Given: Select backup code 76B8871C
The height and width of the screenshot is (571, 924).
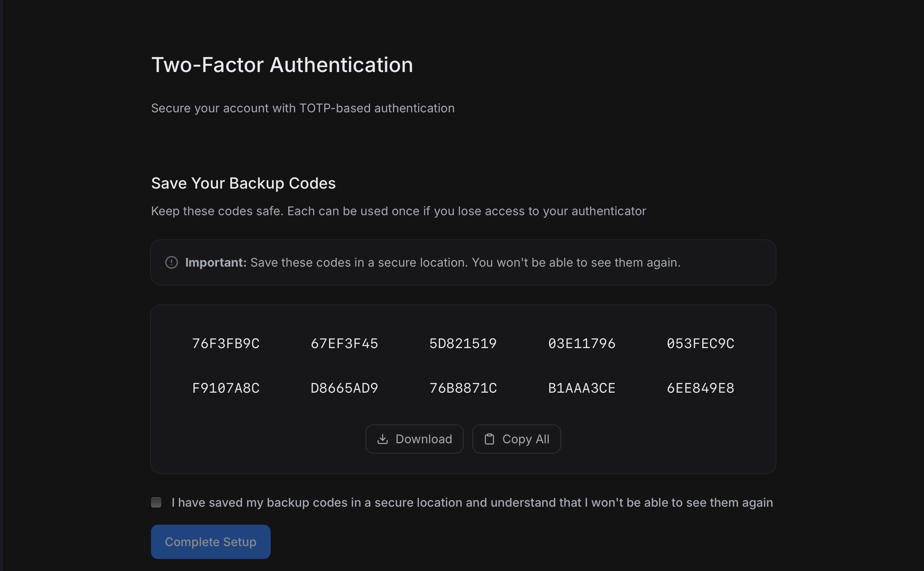Looking at the screenshot, I should (463, 388).
